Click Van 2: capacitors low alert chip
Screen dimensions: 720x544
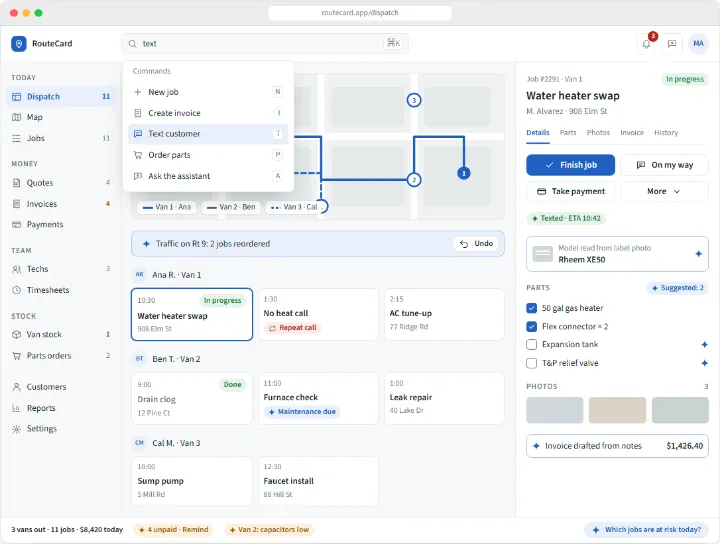tap(269, 530)
